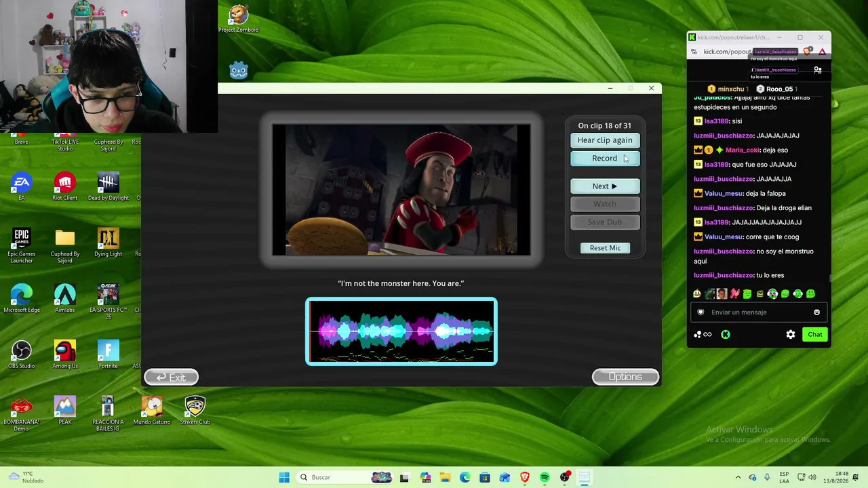The height and width of the screenshot is (488, 868).
Task: Open Brave Shields icon in address bar
Action: coord(808,52)
